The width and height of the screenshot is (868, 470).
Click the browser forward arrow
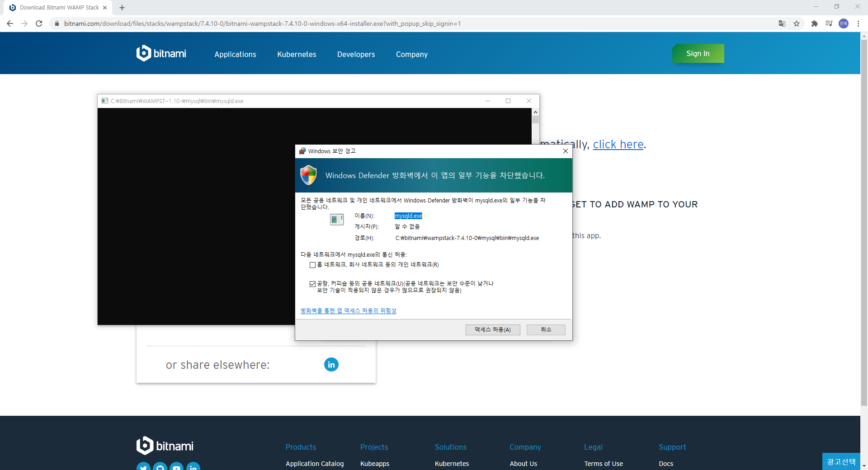pyautogui.click(x=24, y=23)
